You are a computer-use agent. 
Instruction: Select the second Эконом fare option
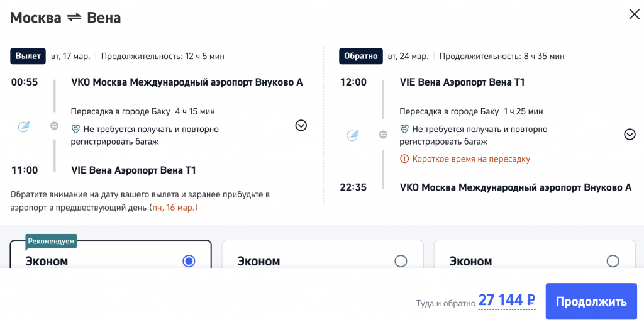(401, 261)
